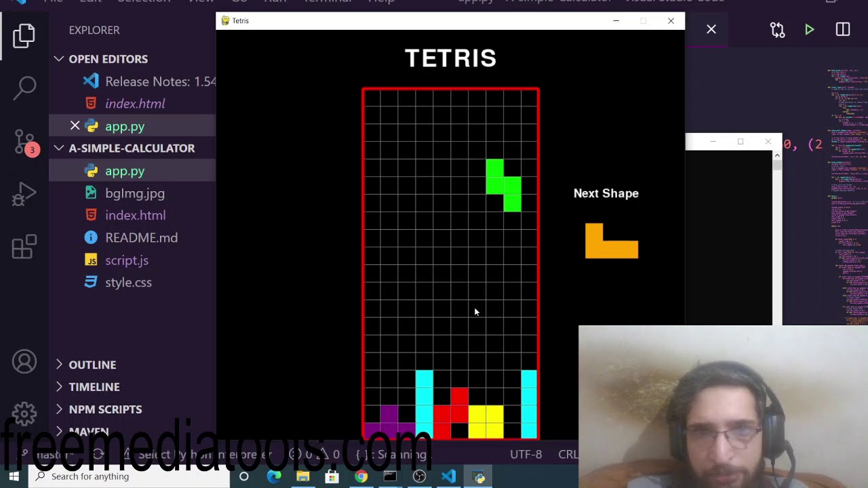Close the Tetris game window

click(x=671, y=20)
